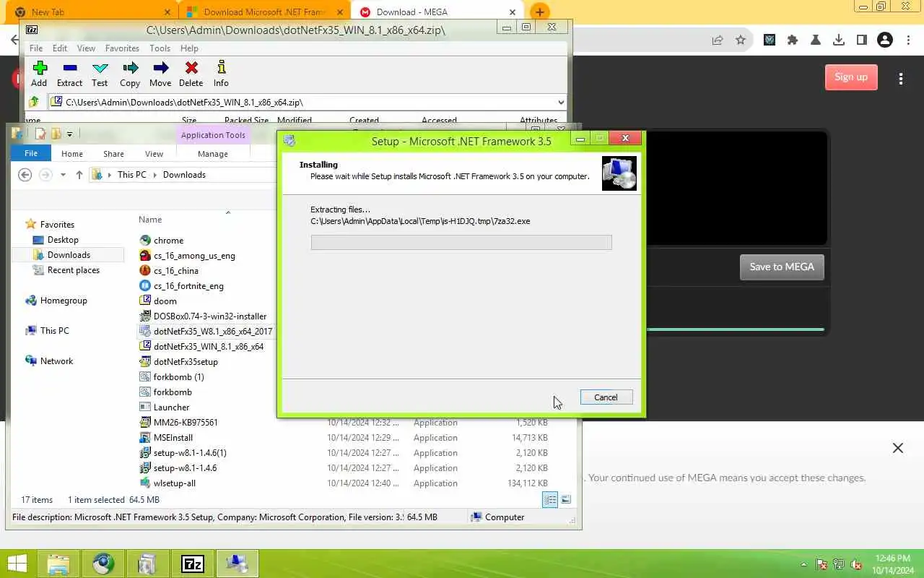
Task: Open the File menu in 7-Zip
Action: 35,48
